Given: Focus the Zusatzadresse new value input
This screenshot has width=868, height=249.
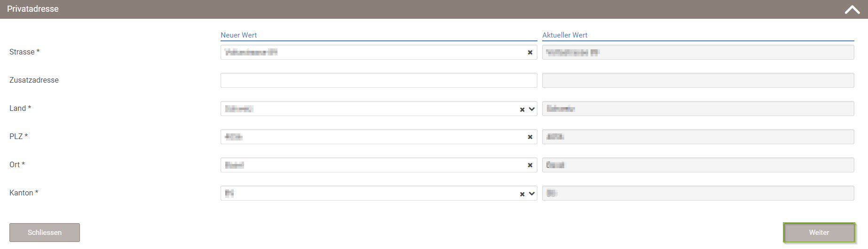Looking at the screenshot, I should click(x=379, y=80).
